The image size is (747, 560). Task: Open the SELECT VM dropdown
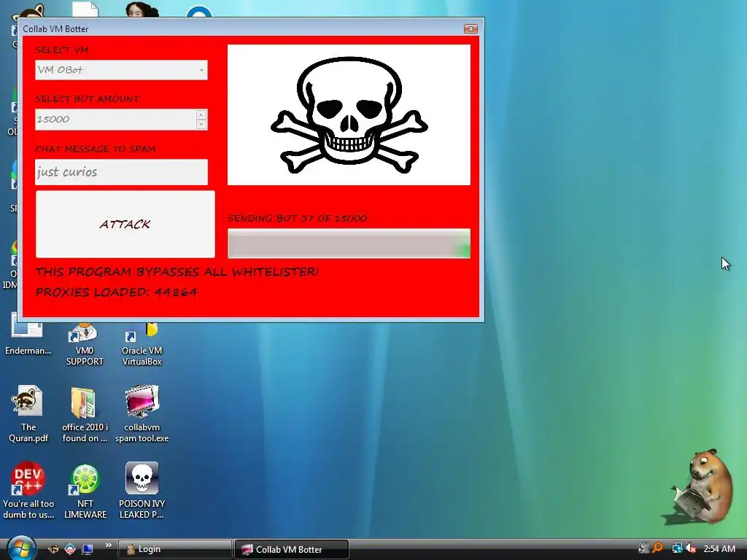[x=122, y=70]
